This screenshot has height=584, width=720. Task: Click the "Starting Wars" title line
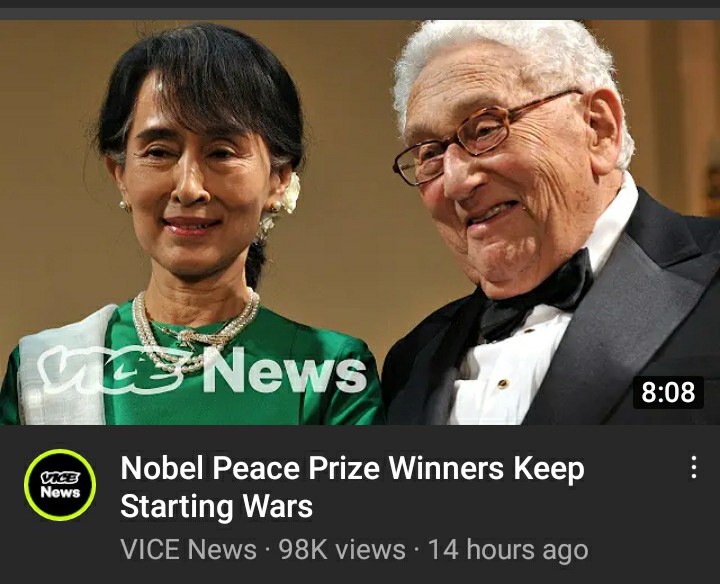(x=216, y=507)
